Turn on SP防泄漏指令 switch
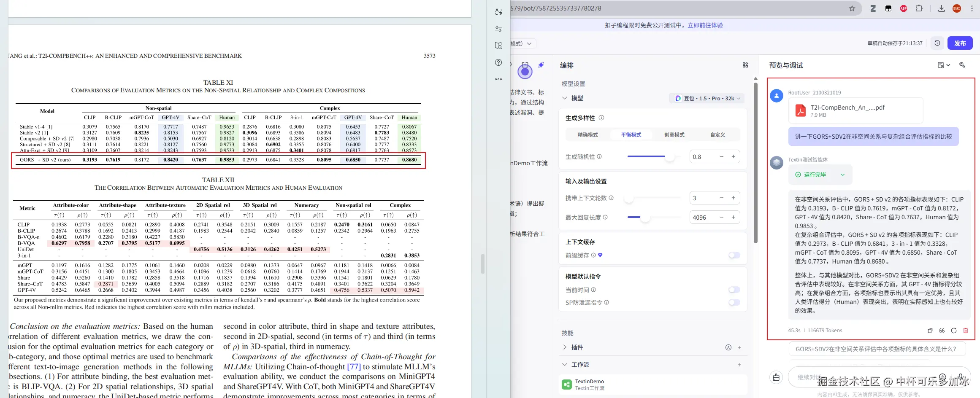 click(734, 302)
